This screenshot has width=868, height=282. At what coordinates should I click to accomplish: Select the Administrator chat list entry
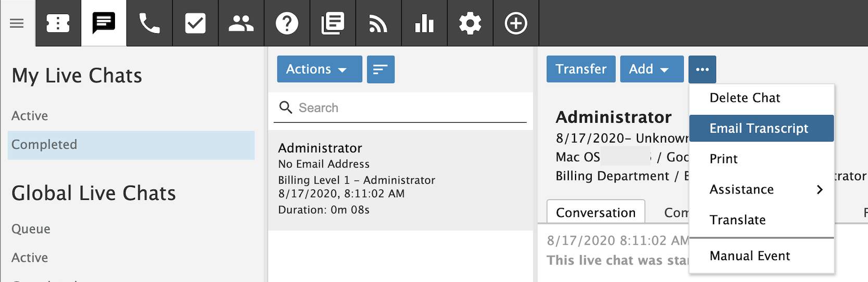[400, 180]
